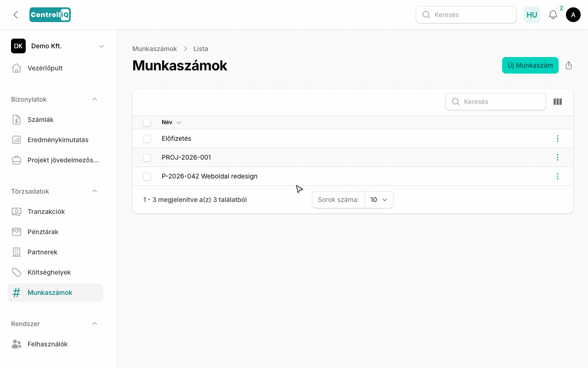Open Projekt jövedelmezős... menu link

[55, 160]
